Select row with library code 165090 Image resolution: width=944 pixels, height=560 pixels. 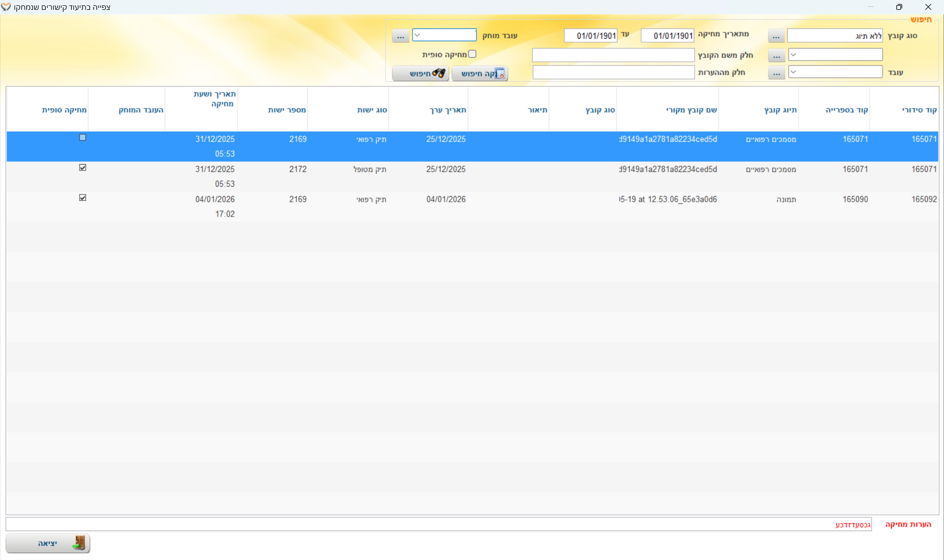click(855, 199)
